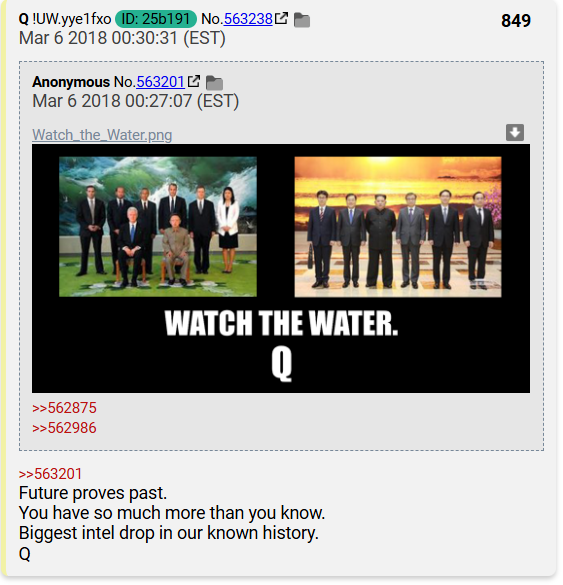Click the WATCH THE WATER caption in image
Viewport: 563px width, 585px height.
coord(281,323)
